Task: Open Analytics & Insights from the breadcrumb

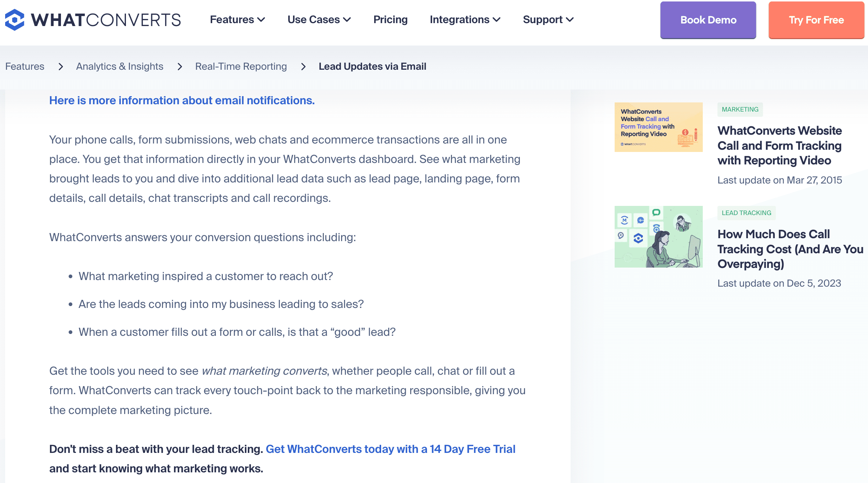Action: click(119, 66)
